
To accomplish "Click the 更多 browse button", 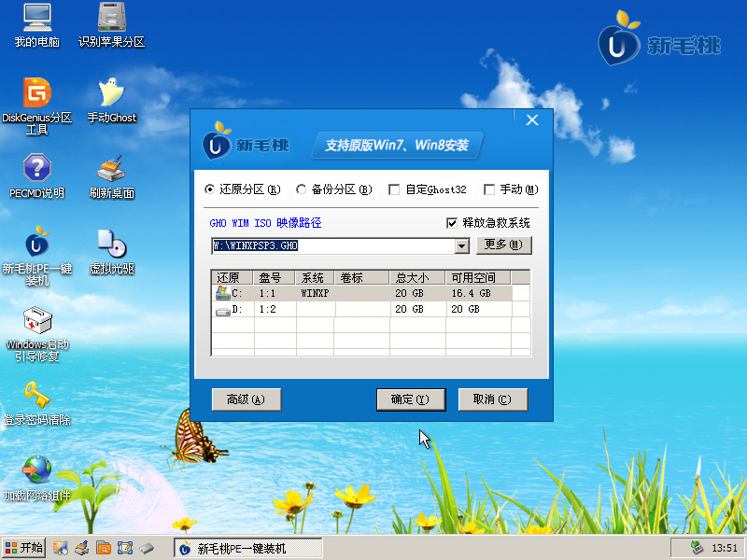I will click(504, 245).
